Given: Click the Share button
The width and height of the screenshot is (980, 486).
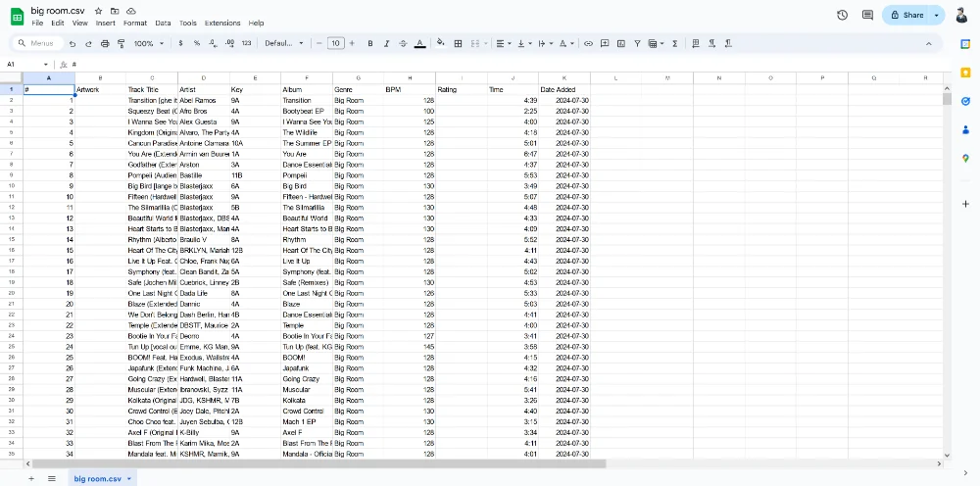Looking at the screenshot, I should click(x=906, y=15).
